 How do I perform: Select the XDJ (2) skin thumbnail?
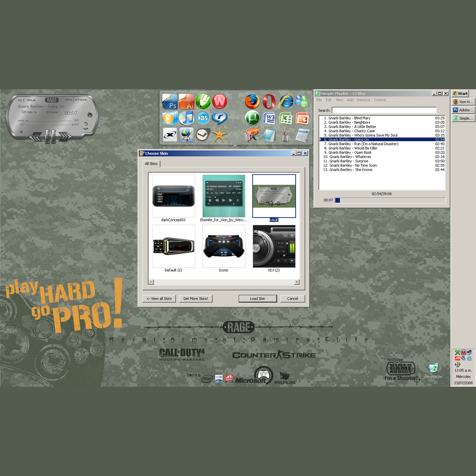[x=274, y=246]
